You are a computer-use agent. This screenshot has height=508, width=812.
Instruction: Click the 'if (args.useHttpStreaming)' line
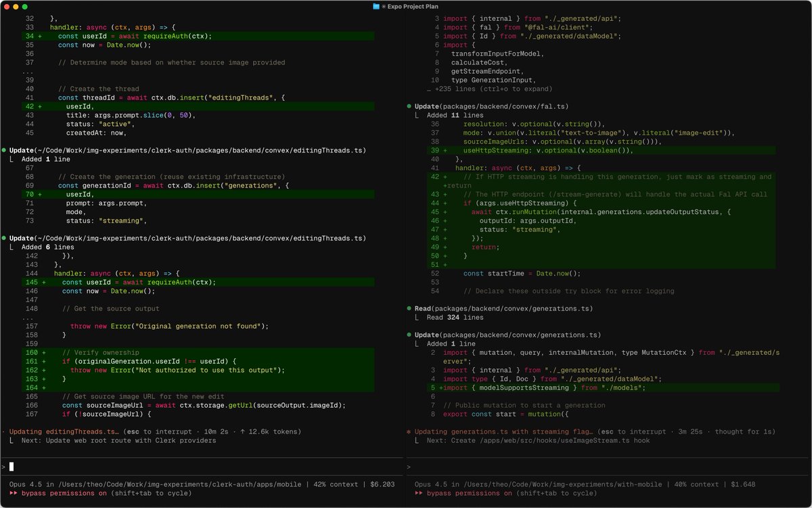click(602, 203)
